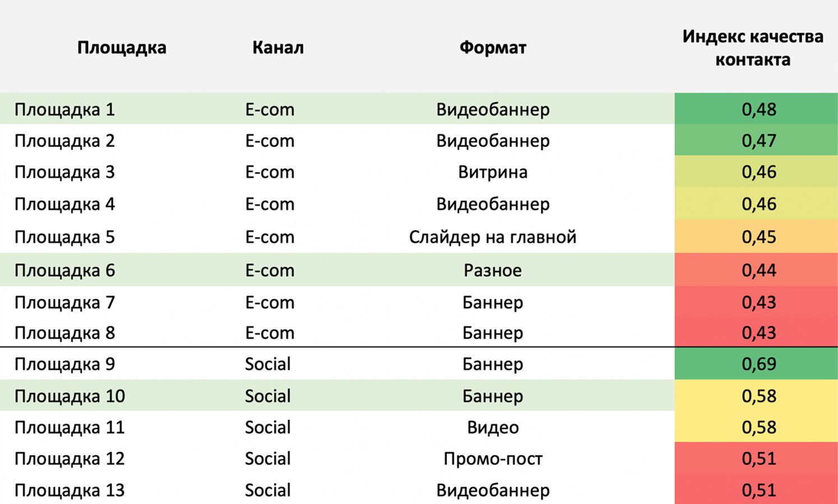
Task: Select the Формат column header
Action: (x=493, y=48)
